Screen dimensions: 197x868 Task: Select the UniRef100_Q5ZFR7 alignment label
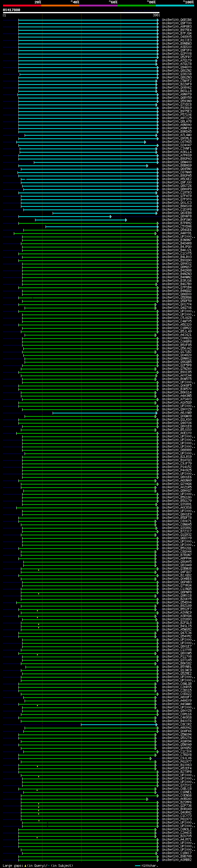[176, 57]
